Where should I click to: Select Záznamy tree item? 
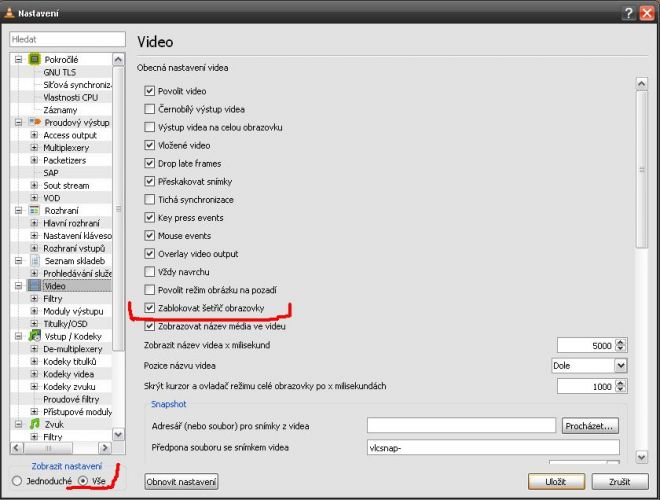[60, 110]
